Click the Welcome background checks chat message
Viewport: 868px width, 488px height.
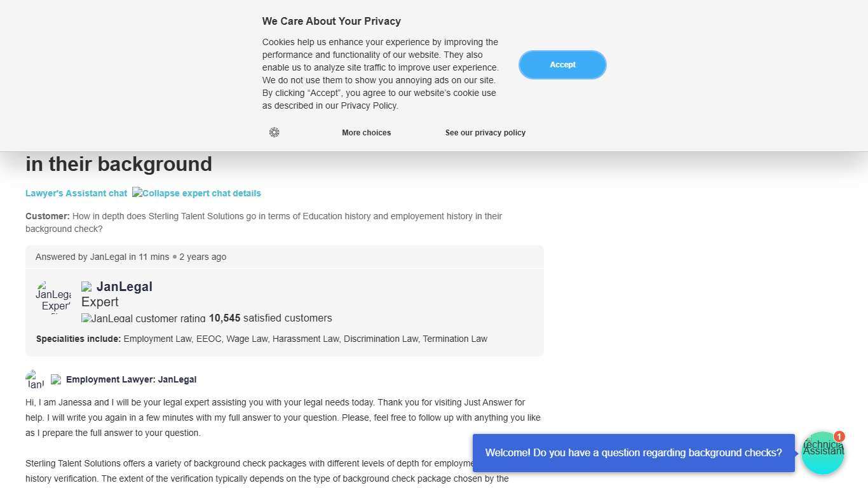634,452
